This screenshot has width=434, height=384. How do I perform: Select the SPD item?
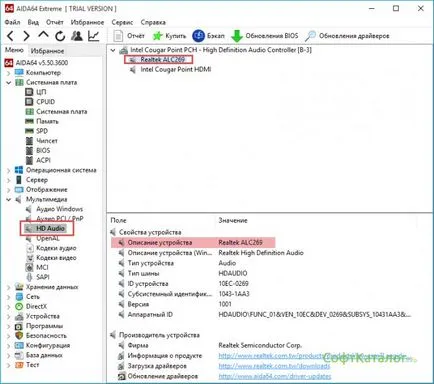37,131
